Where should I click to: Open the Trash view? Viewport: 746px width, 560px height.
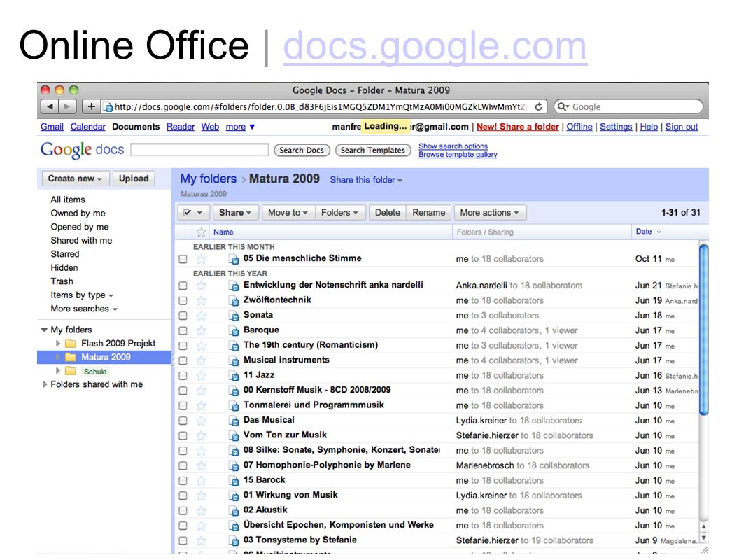pos(62,281)
